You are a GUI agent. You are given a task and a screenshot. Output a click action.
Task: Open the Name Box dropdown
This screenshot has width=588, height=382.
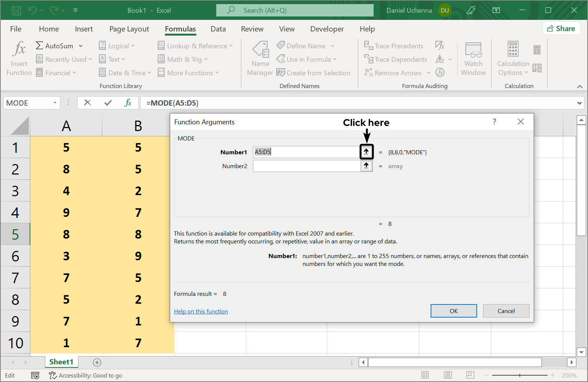55,103
